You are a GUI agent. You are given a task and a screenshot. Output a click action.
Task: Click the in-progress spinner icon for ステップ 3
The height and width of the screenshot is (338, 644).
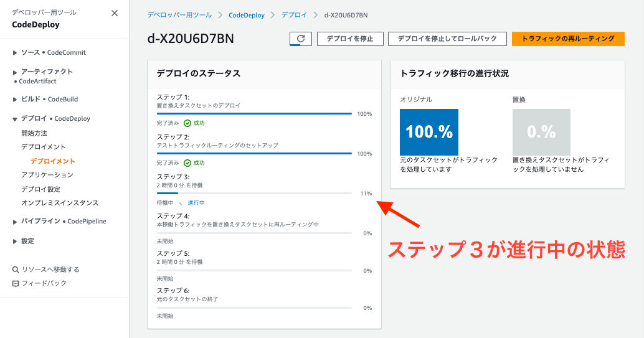coord(180,203)
